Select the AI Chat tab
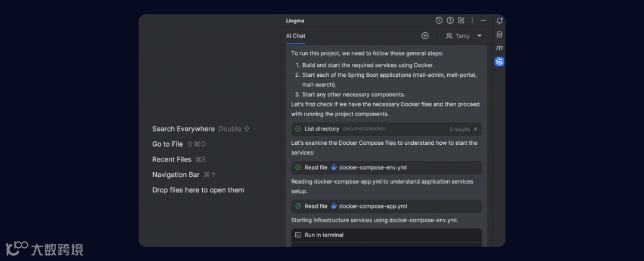 click(x=295, y=36)
